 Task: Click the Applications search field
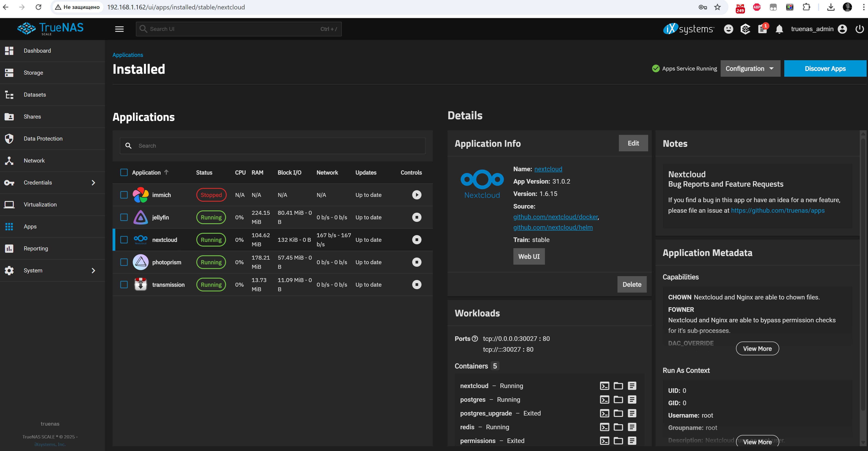pos(272,146)
